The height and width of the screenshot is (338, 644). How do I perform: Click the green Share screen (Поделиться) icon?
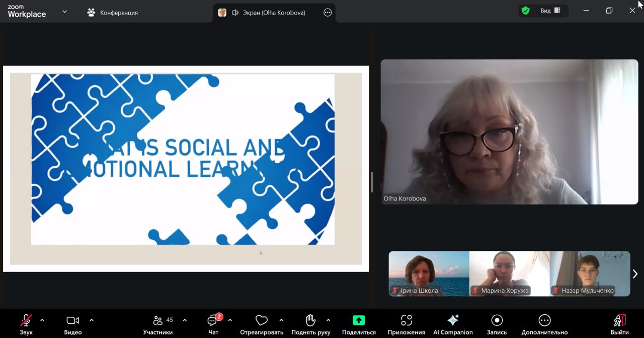359,320
